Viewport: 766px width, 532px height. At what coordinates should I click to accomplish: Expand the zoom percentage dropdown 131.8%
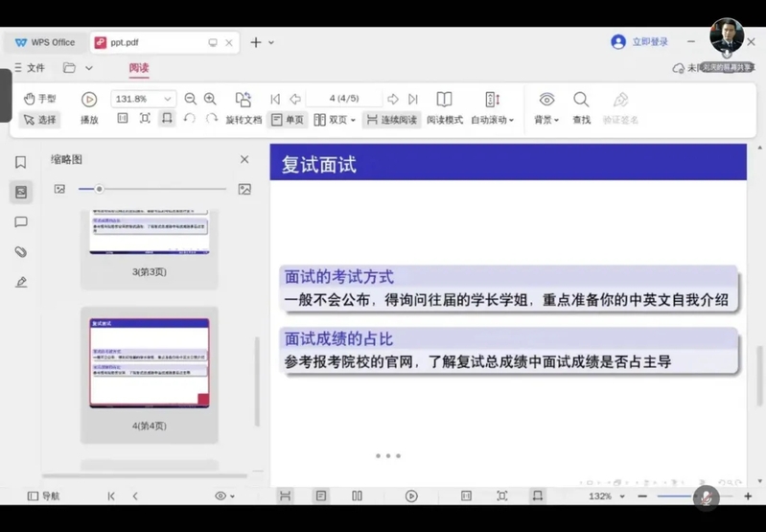tap(167, 99)
